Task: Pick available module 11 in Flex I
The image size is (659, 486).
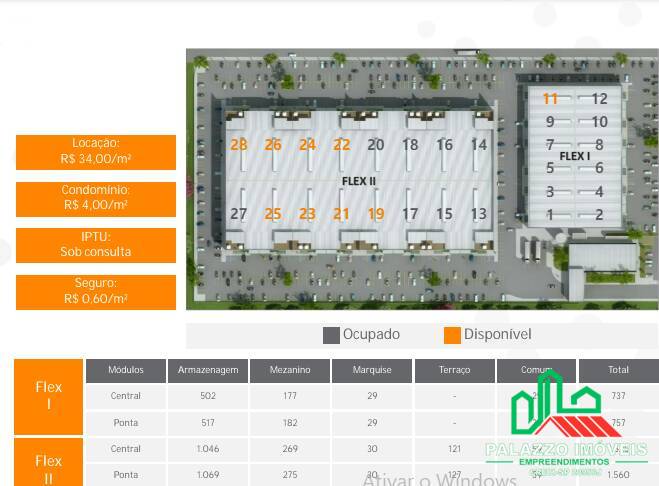Action: [x=550, y=99]
